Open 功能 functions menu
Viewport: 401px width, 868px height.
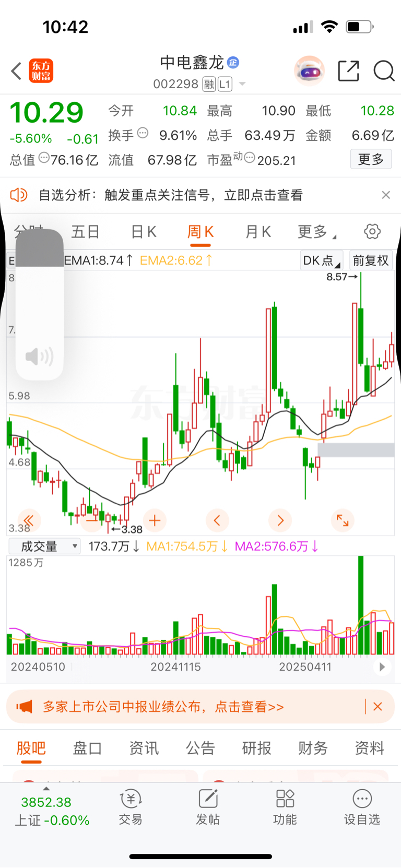(285, 807)
